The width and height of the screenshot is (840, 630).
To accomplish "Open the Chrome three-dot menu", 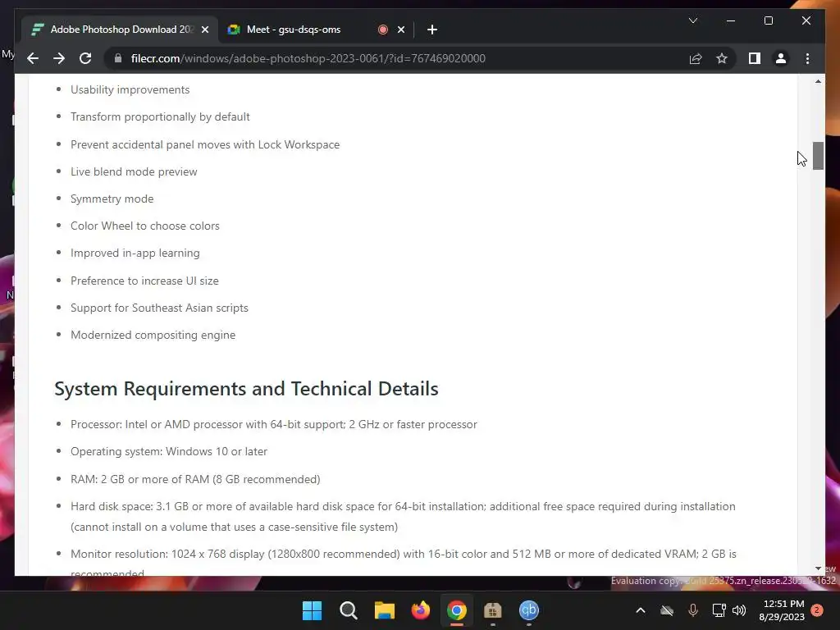I will (807, 58).
